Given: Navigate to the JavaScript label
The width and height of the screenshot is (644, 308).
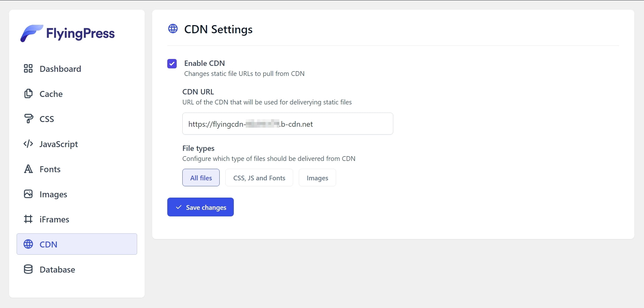Looking at the screenshot, I should pyautogui.click(x=59, y=144).
